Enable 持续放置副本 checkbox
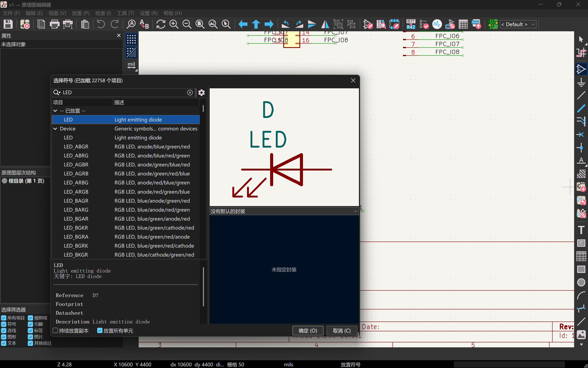This screenshot has width=588, height=368. [55, 331]
